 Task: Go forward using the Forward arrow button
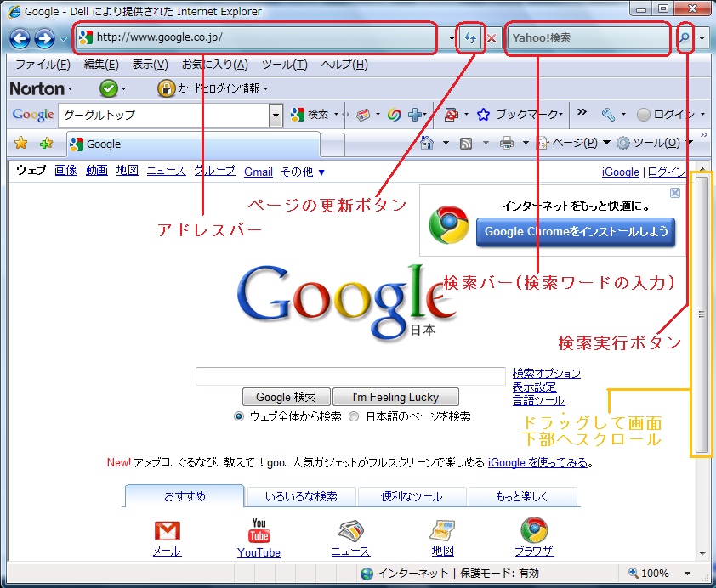[45, 38]
